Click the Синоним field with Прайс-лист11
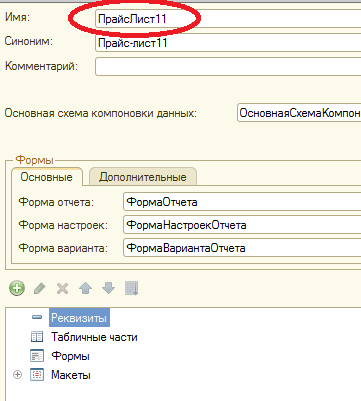Image resolution: width=361 pixels, height=401 pixels. pyautogui.click(x=228, y=43)
